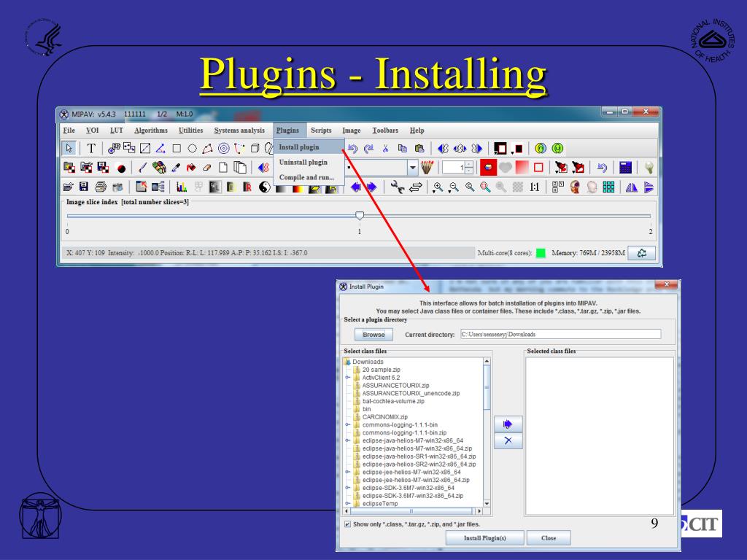Pick the eyedropper color picker tool
Image resolution: width=747 pixels, height=560 pixels.
(176, 168)
